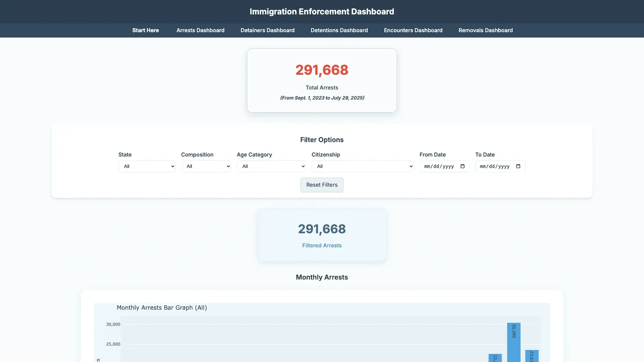The height and width of the screenshot is (362, 644).
Task: Open the State filter dropdown
Action: (147, 166)
